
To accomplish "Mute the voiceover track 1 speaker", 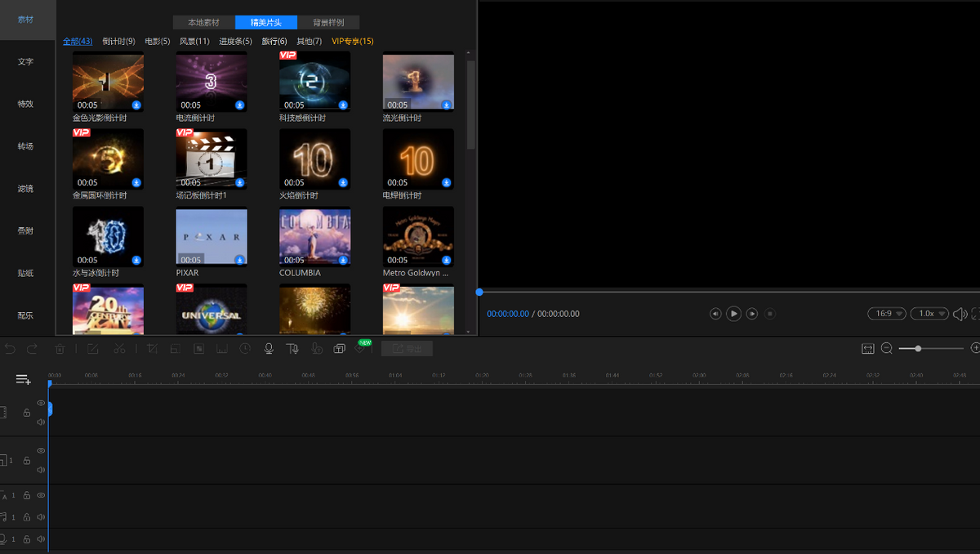I will point(41,539).
